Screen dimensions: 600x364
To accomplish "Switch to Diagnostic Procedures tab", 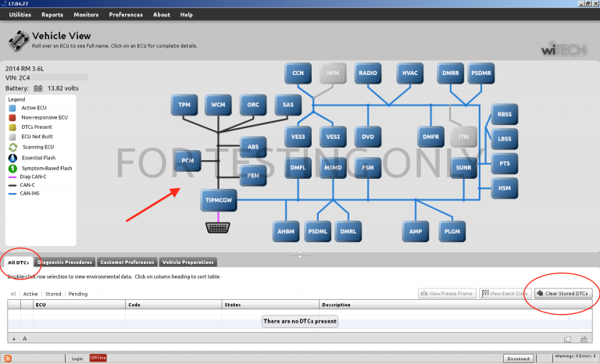I will 65,262.
